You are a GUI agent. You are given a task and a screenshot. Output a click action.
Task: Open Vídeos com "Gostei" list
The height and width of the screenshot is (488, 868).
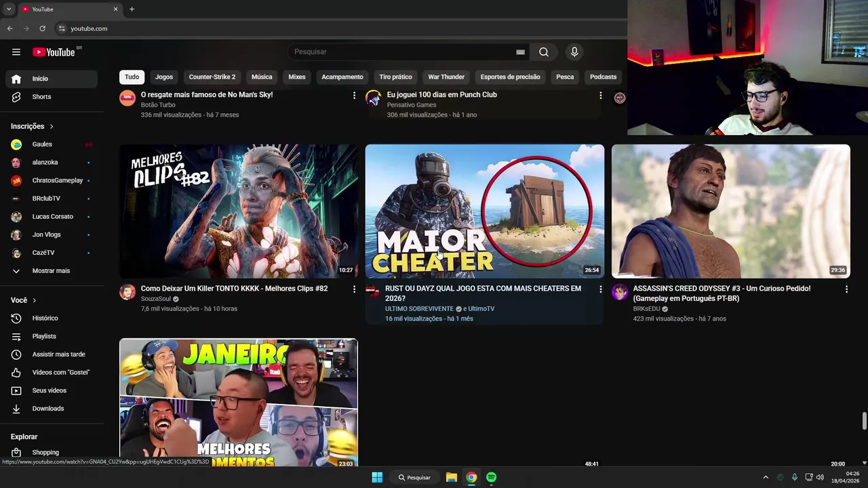click(52, 373)
